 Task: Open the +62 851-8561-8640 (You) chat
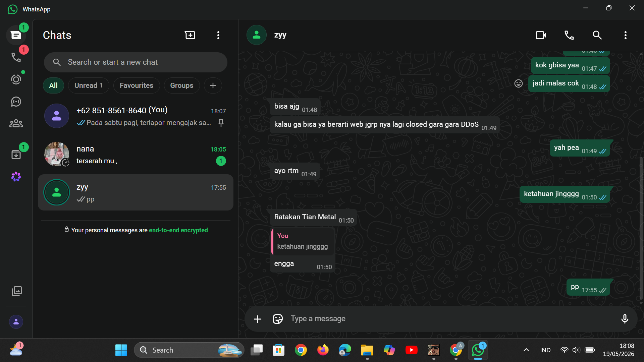coord(136,116)
